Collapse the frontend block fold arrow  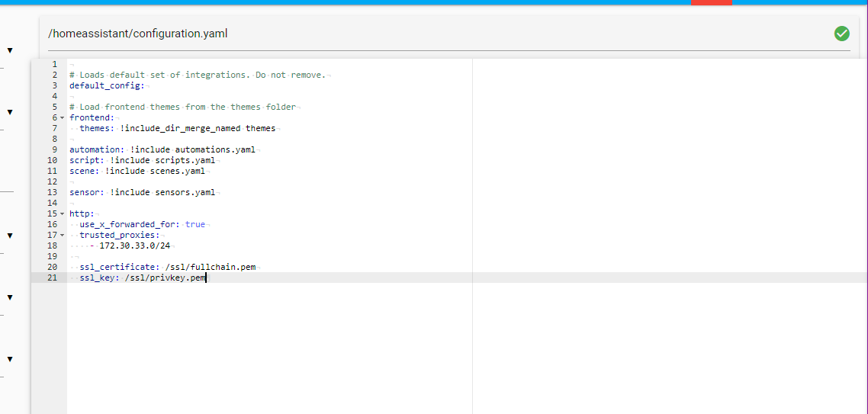pos(63,118)
